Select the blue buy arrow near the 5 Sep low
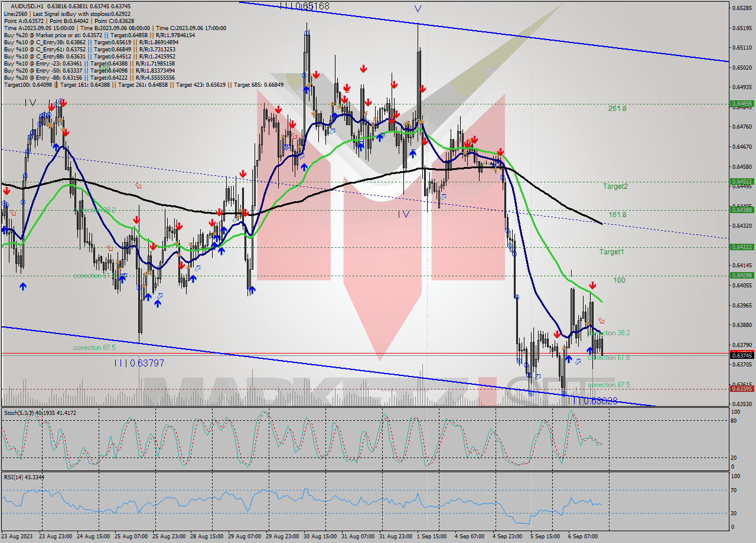 pyautogui.click(x=568, y=358)
